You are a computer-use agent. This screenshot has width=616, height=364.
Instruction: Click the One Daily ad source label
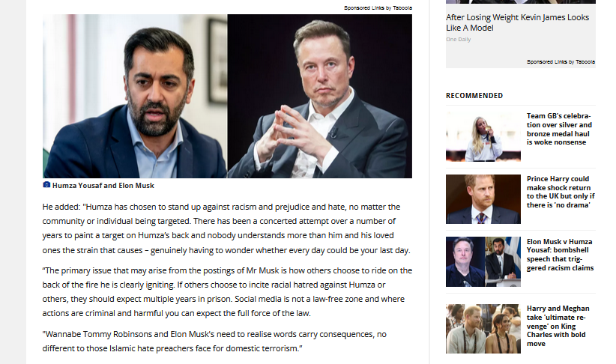(458, 39)
